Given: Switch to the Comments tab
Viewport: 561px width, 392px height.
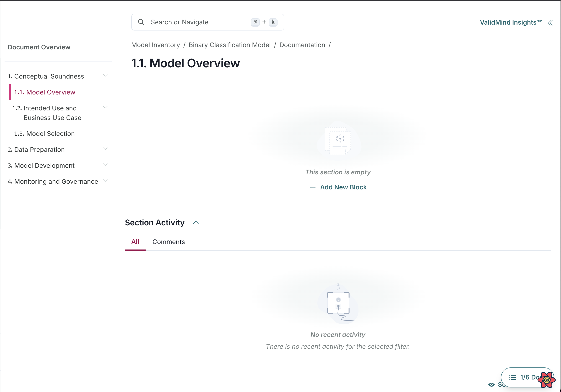Looking at the screenshot, I should [168, 242].
